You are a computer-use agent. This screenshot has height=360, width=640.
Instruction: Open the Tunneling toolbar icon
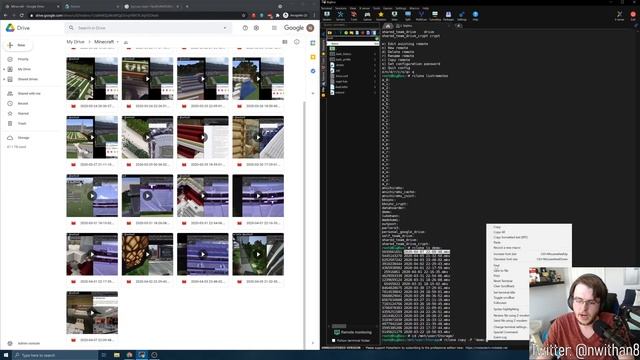point(435,15)
